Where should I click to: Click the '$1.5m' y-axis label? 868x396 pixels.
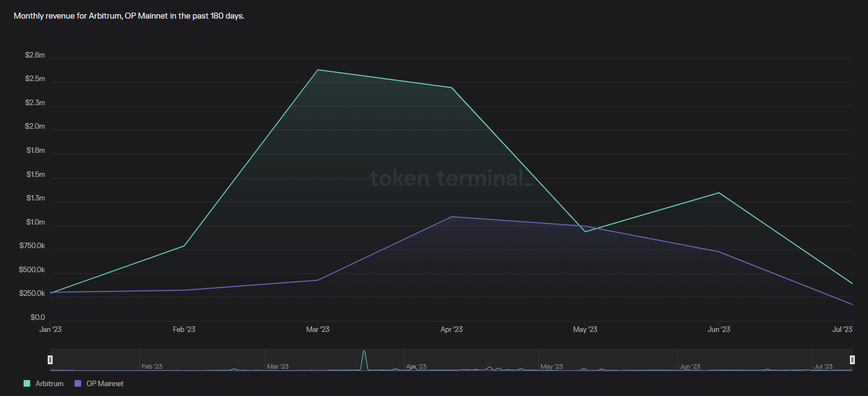coord(36,174)
